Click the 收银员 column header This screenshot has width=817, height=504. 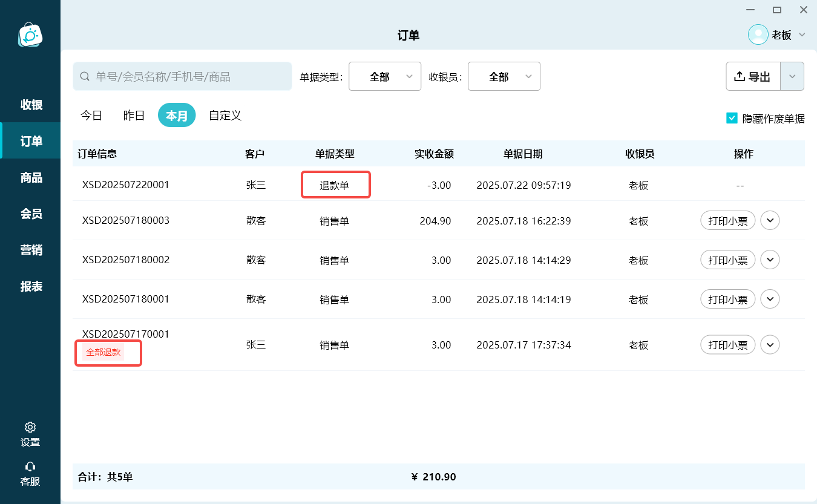click(x=640, y=154)
